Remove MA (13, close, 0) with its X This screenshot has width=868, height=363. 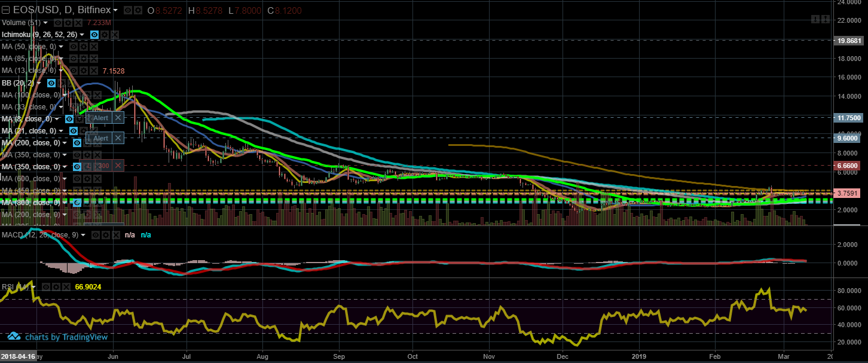point(94,71)
